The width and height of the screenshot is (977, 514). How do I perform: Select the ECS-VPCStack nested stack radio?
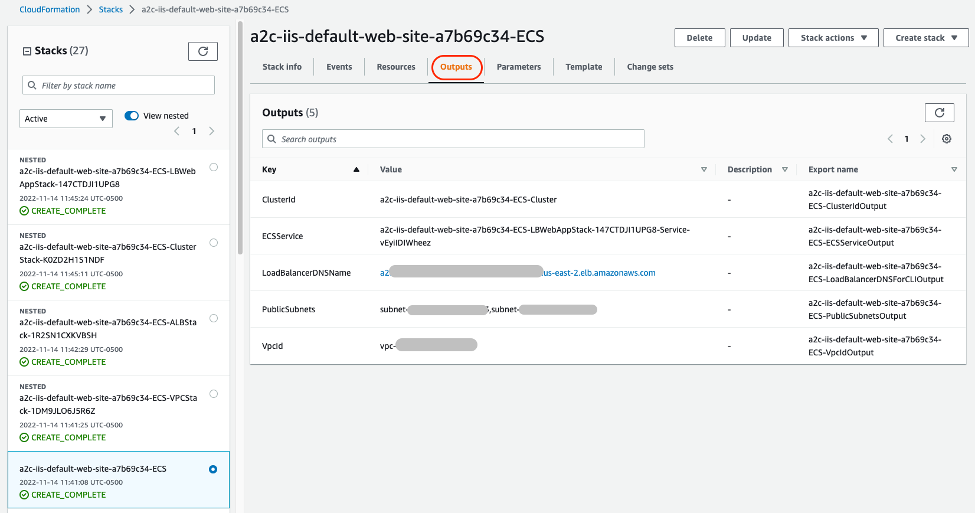214,394
